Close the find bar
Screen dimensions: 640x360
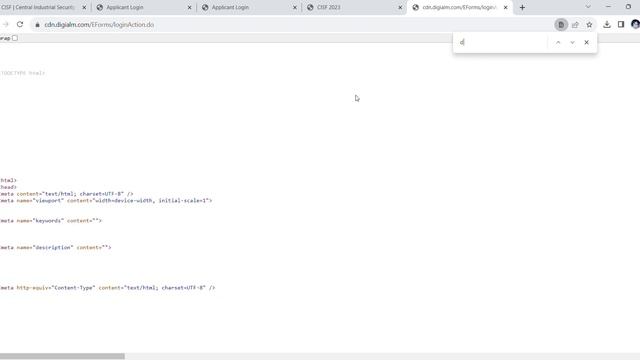(x=587, y=42)
